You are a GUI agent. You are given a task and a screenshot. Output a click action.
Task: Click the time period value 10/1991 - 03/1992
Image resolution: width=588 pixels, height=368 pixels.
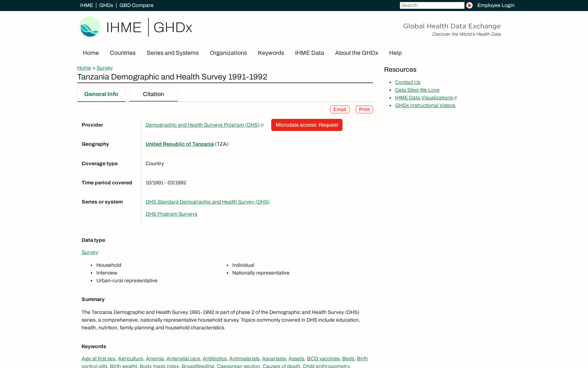click(x=166, y=183)
